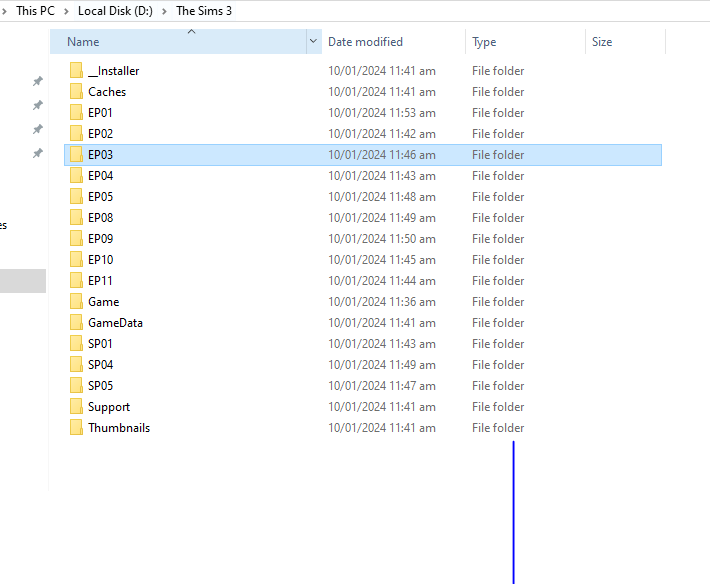The height and width of the screenshot is (584, 710).
Task: Sort by the Size column header
Action: coord(625,42)
